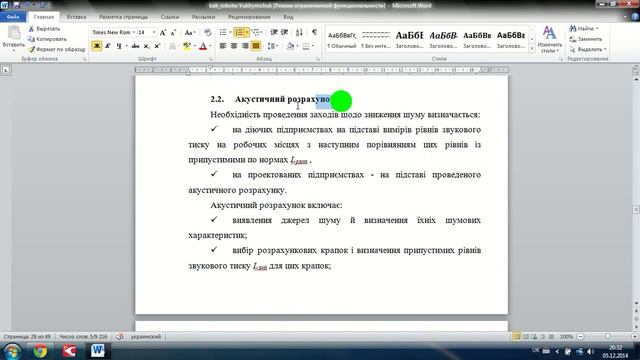640x360 pixels.
Task: Open the font color dropdown arrow
Action: [x=210, y=46]
